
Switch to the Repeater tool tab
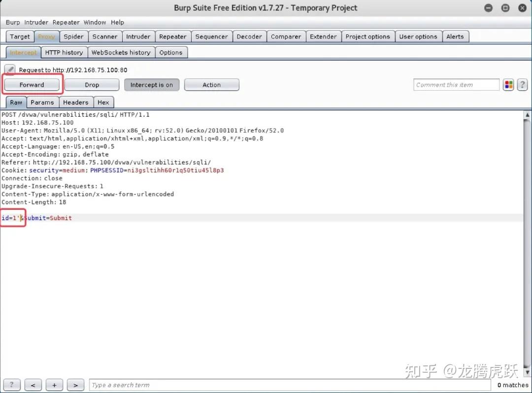[x=172, y=36]
